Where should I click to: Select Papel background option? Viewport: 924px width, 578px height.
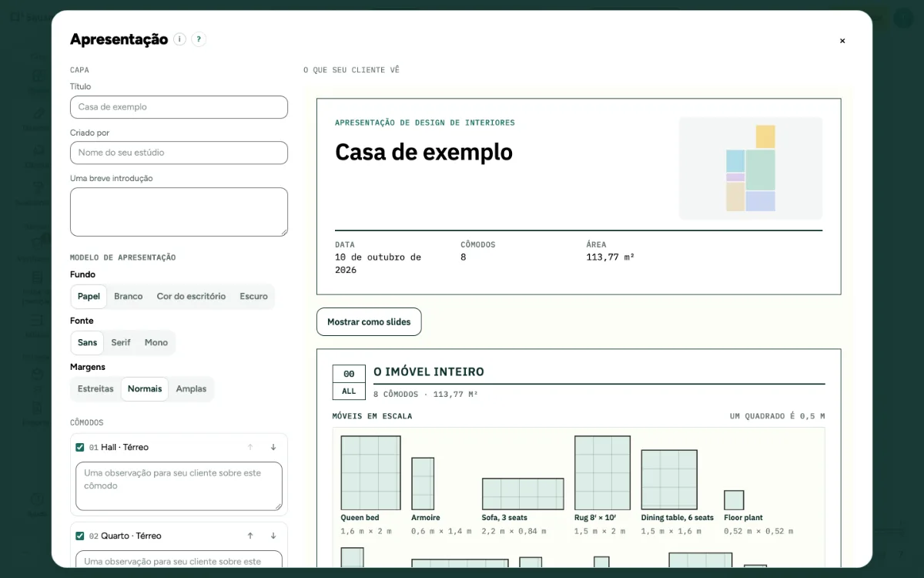click(89, 297)
